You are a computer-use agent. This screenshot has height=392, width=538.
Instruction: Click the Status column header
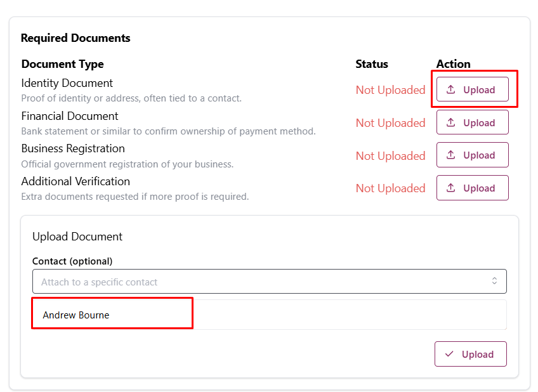pyautogui.click(x=372, y=64)
